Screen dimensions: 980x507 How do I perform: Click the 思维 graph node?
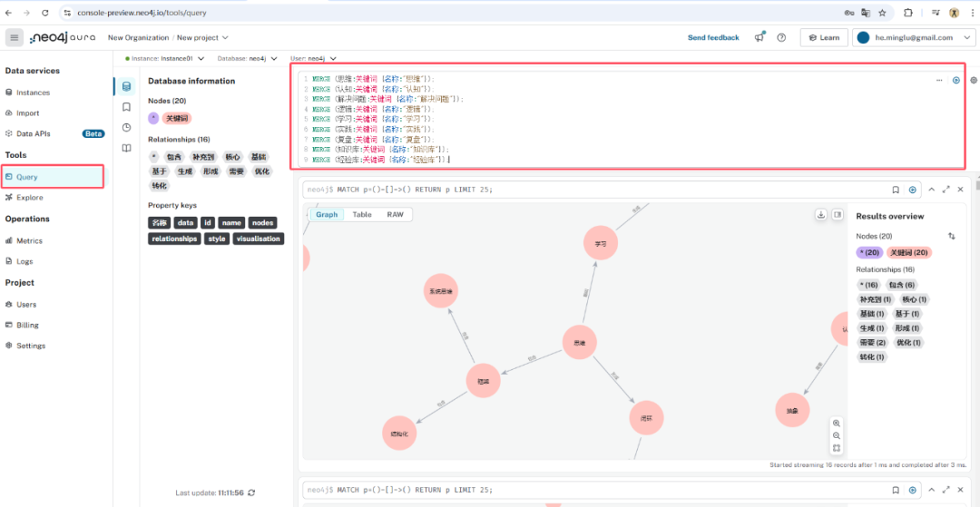pyautogui.click(x=579, y=343)
